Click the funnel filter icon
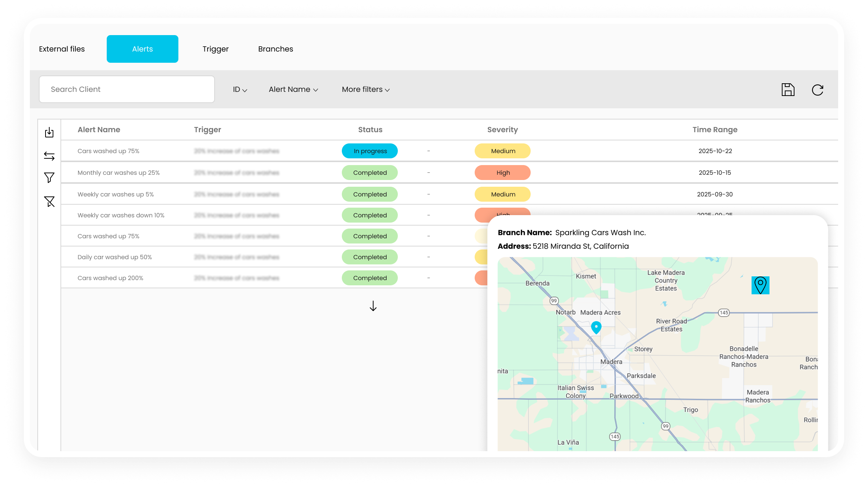 (x=49, y=177)
